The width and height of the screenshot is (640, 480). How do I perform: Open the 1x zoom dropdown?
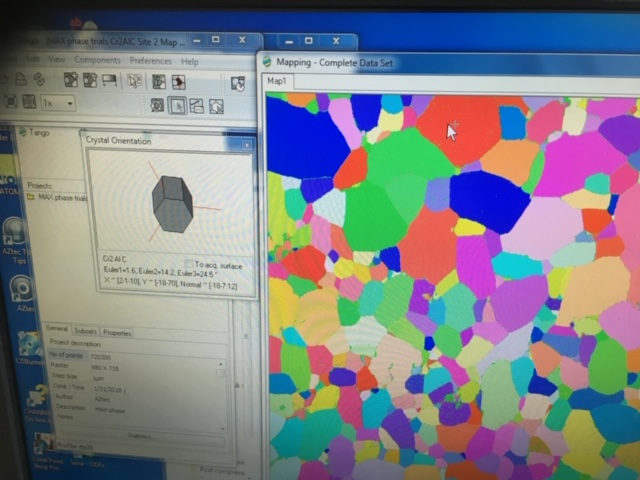(x=70, y=104)
